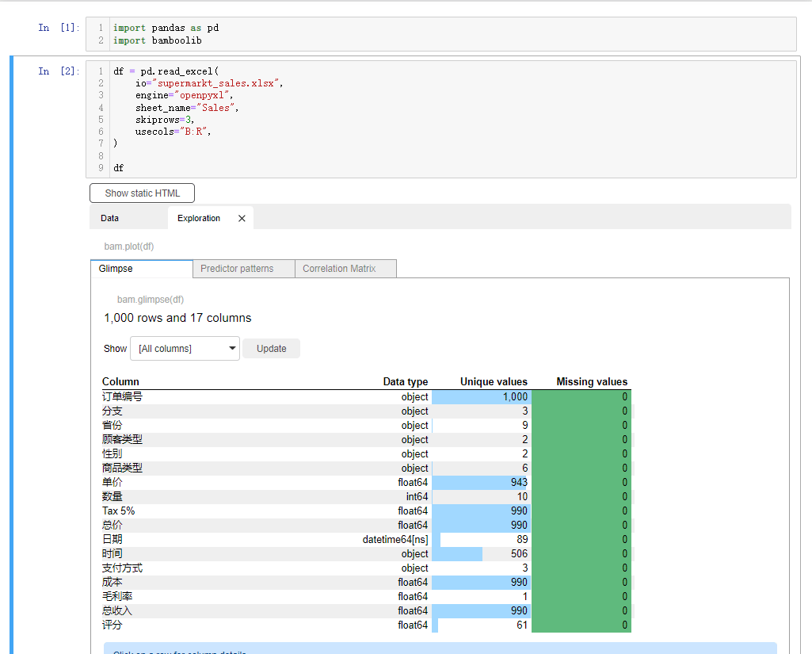The image size is (812, 654).
Task: Click the Show static HTML button
Action: 142,193
